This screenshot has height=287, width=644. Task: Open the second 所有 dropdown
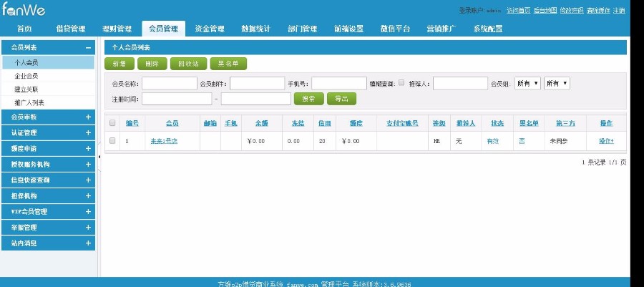[557, 83]
